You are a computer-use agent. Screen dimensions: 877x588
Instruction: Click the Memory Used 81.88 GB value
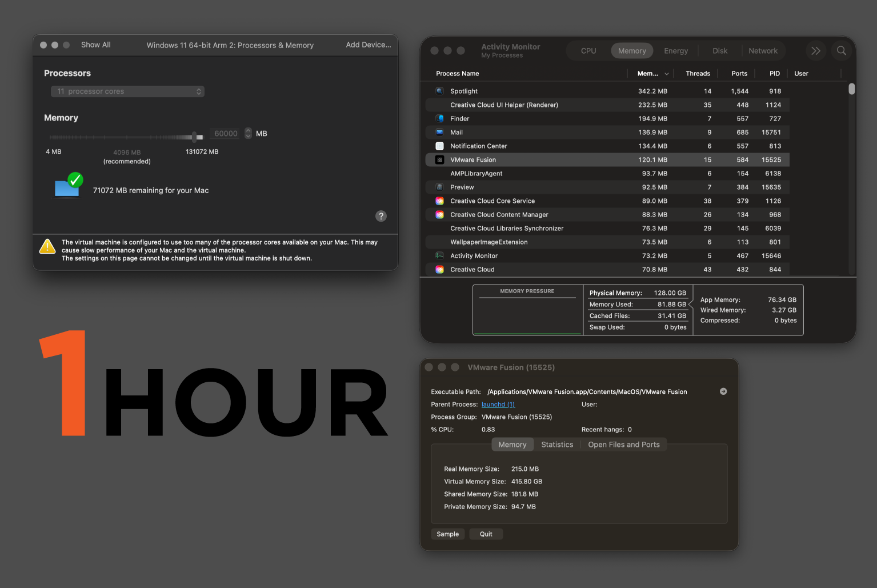(672, 305)
